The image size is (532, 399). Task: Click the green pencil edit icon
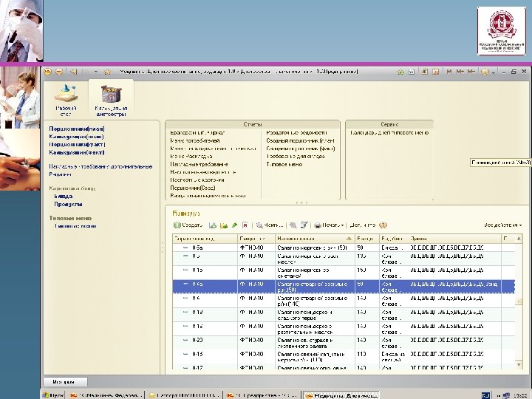tap(234, 225)
